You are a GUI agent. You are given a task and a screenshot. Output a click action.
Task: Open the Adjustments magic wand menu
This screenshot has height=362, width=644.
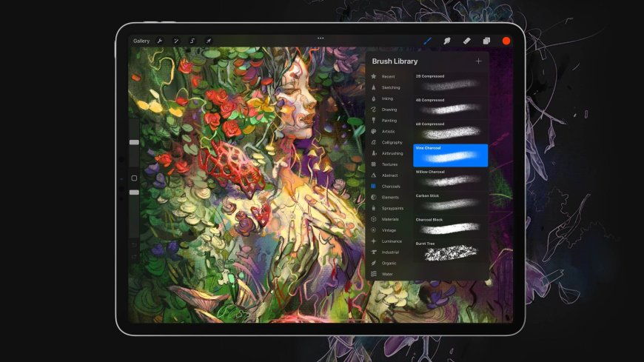tap(176, 41)
